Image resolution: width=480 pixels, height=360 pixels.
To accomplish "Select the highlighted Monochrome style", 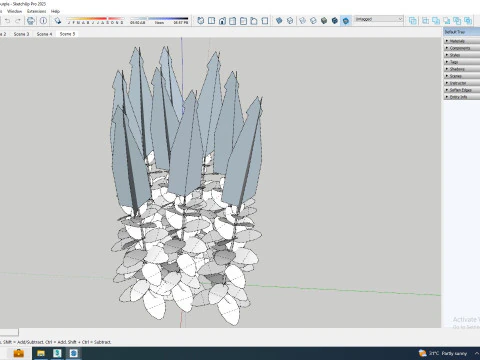I will (346, 21).
